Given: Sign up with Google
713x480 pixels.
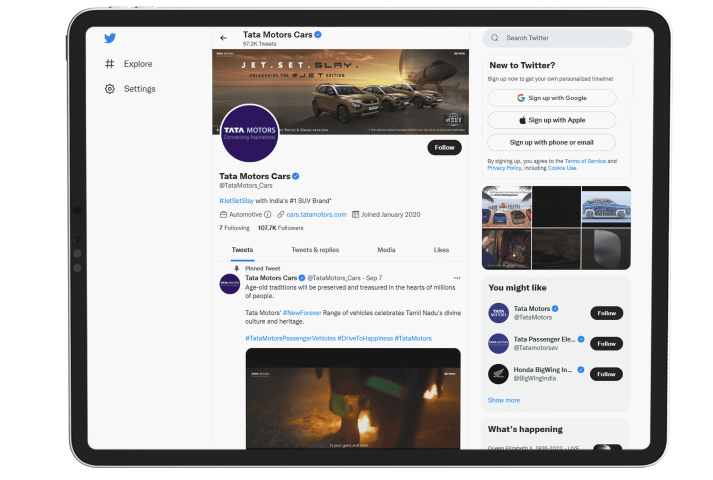Looking at the screenshot, I should (552, 98).
